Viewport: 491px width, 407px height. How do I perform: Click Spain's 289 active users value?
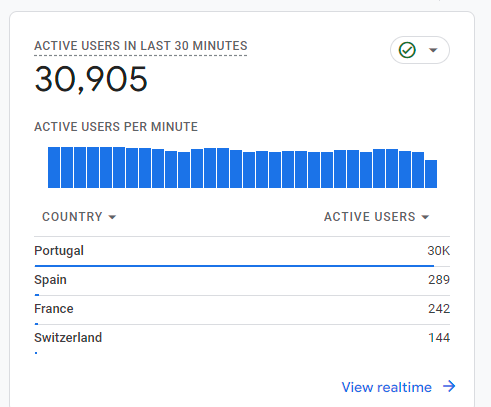(439, 280)
